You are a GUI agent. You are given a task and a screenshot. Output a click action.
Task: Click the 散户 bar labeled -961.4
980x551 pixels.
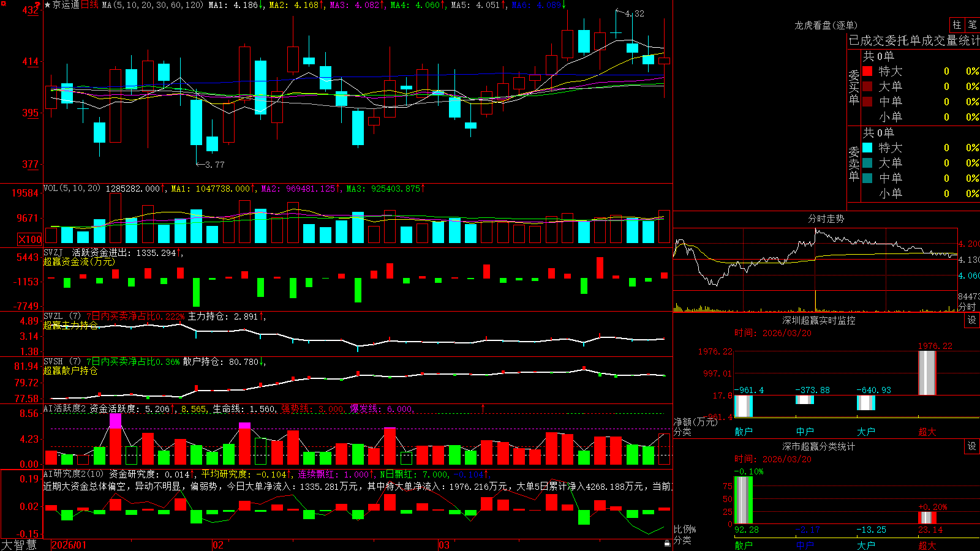[744, 406]
